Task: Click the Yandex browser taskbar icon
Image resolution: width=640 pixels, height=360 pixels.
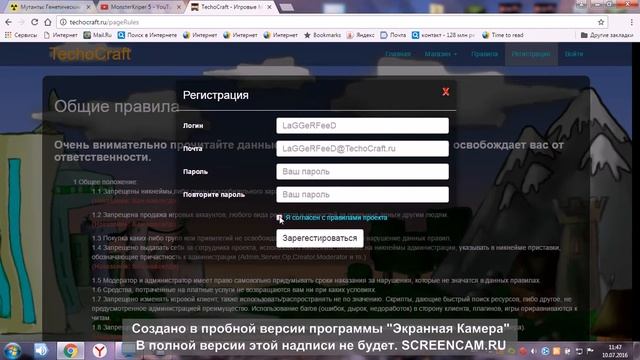Action: click(99, 351)
